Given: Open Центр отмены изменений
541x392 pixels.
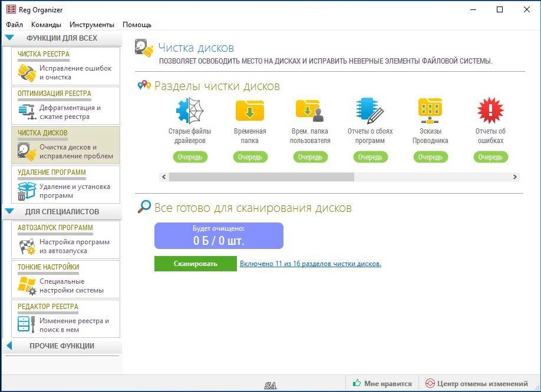Looking at the screenshot, I should click(x=477, y=383).
